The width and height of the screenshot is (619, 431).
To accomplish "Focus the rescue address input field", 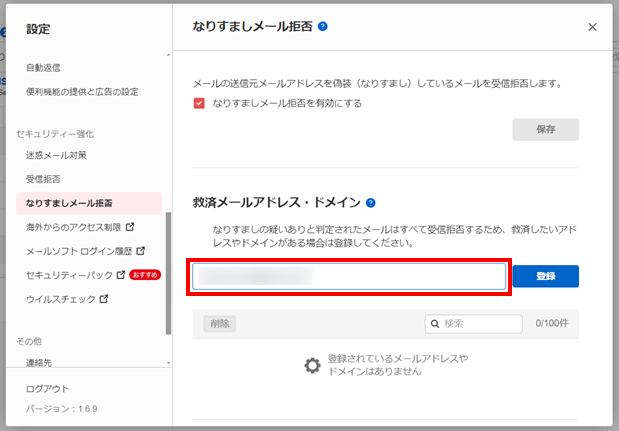I will [350, 276].
